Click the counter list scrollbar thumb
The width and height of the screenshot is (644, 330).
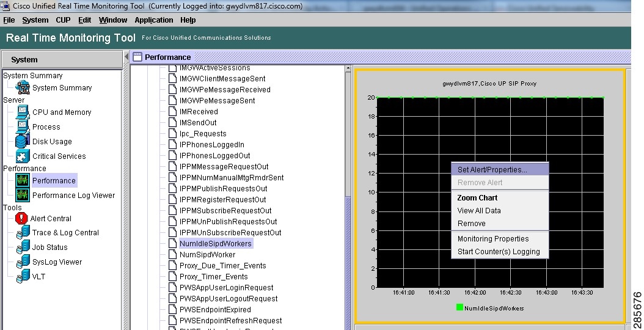click(348, 263)
